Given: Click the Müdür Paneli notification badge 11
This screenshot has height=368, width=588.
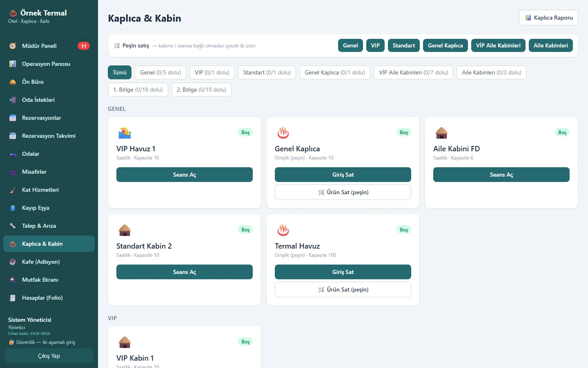Looking at the screenshot, I should click(84, 46).
